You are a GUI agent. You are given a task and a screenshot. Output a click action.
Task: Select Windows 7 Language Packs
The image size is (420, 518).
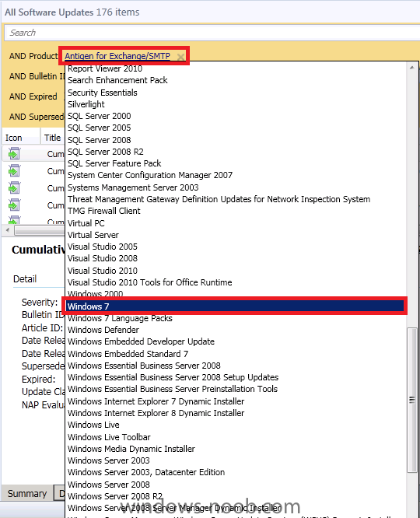(120, 318)
